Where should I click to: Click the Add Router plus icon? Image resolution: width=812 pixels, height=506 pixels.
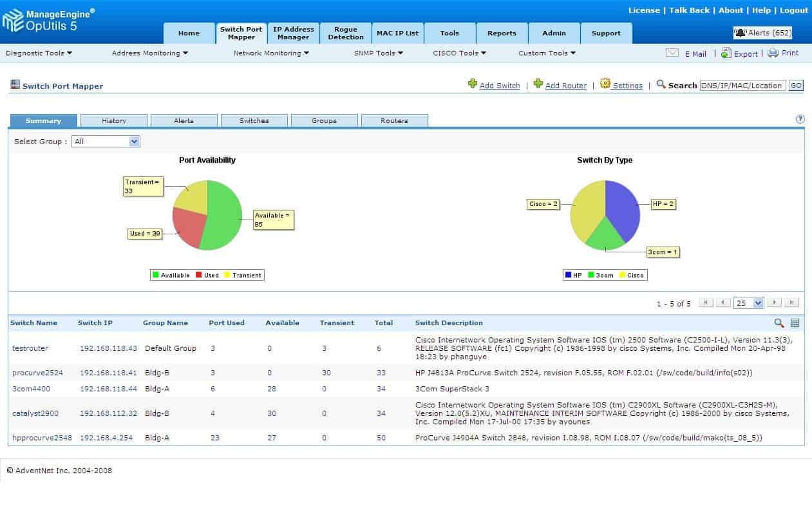(538, 84)
